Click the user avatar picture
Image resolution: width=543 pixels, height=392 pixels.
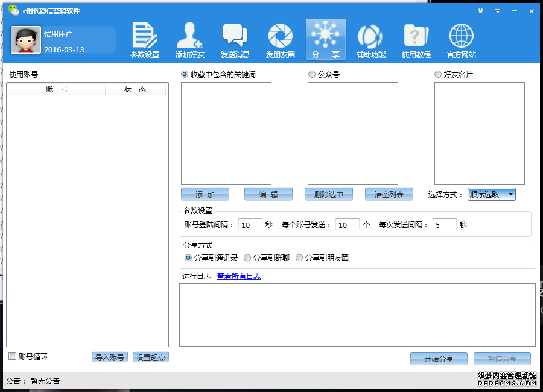point(25,40)
